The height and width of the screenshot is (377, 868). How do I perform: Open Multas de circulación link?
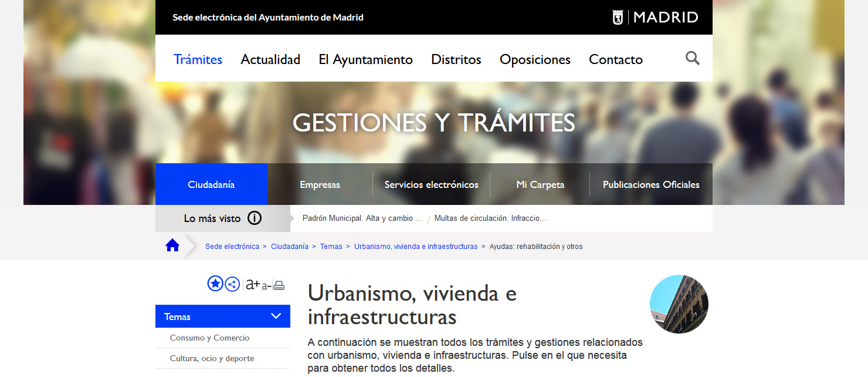point(490,218)
